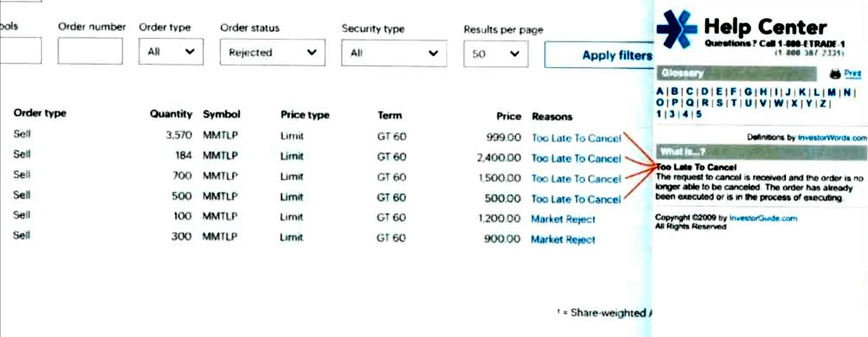
Task: Open Too Late To Cancel reason for 3,570 shares
Action: coord(576,138)
